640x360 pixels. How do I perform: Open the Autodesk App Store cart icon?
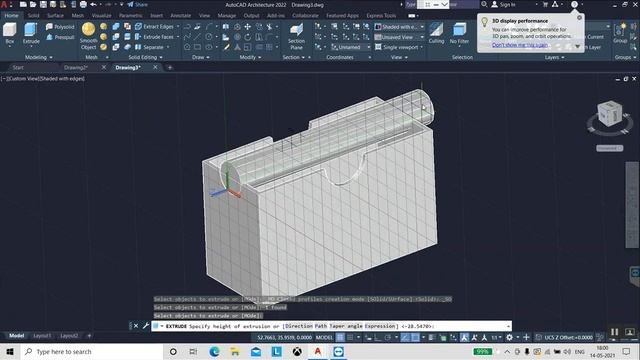[545, 4]
